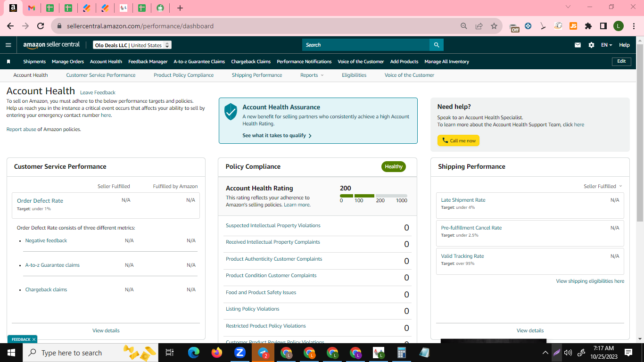Click in the Seller Central search field
Image resolution: width=644 pixels, height=362 pixels.
366,45
